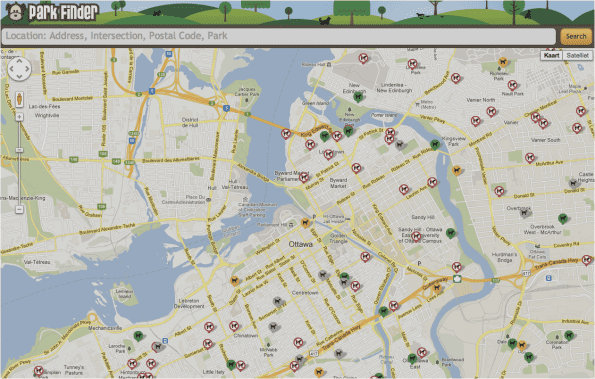The width and height of the screenshot is (595, 379).
Task: Click the gray dog marker near Overbrook
Action: point(525,213)
